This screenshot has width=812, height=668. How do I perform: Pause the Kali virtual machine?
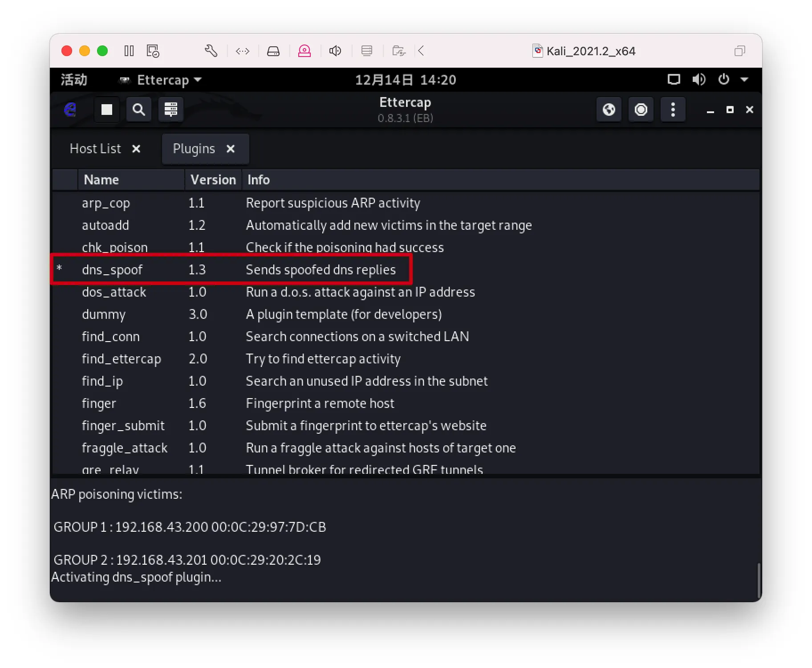(129, 51)
